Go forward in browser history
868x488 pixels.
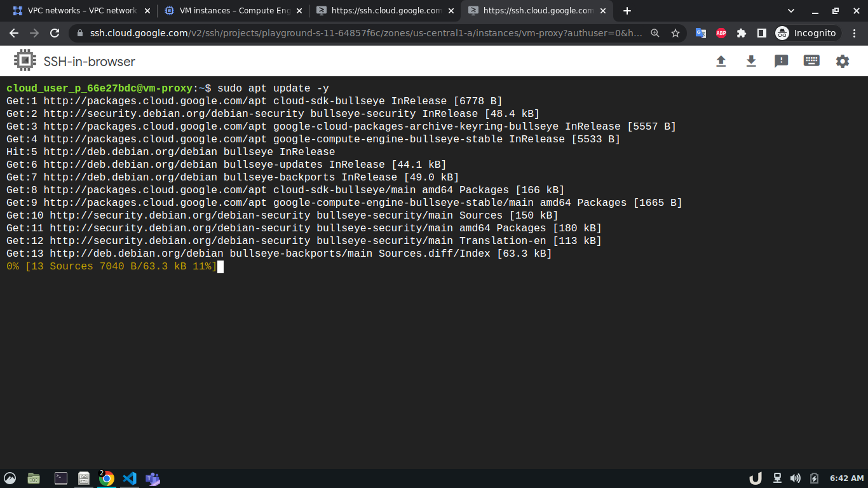pos(34,33)
